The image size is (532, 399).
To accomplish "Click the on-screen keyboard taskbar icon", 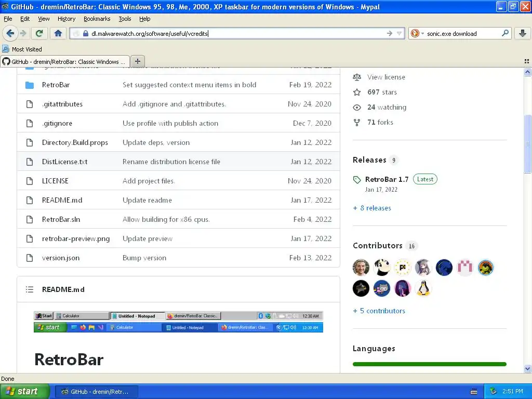I will 474,392.
